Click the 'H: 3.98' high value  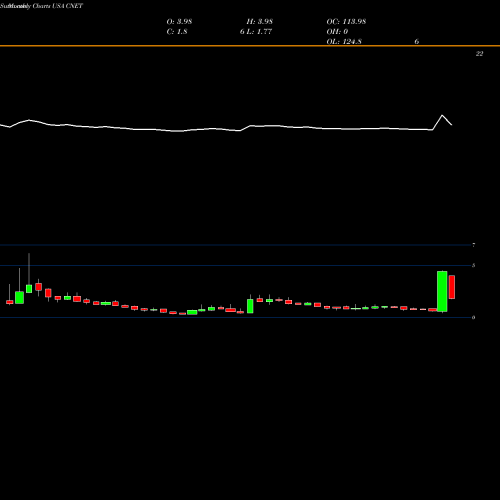tap(260, 22)
